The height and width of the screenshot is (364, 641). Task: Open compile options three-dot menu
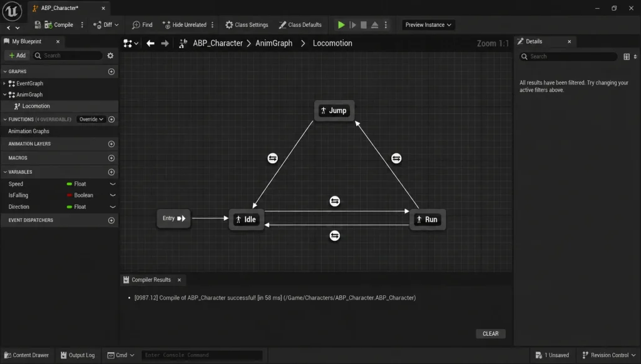tap(82, 25)
